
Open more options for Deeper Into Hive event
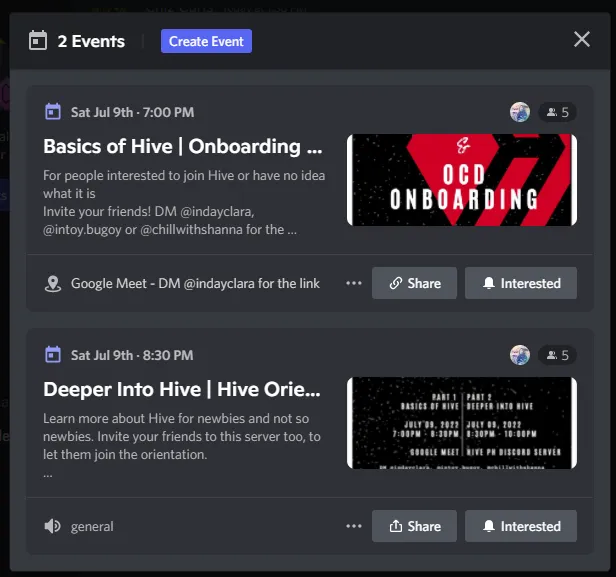(354, 526)
